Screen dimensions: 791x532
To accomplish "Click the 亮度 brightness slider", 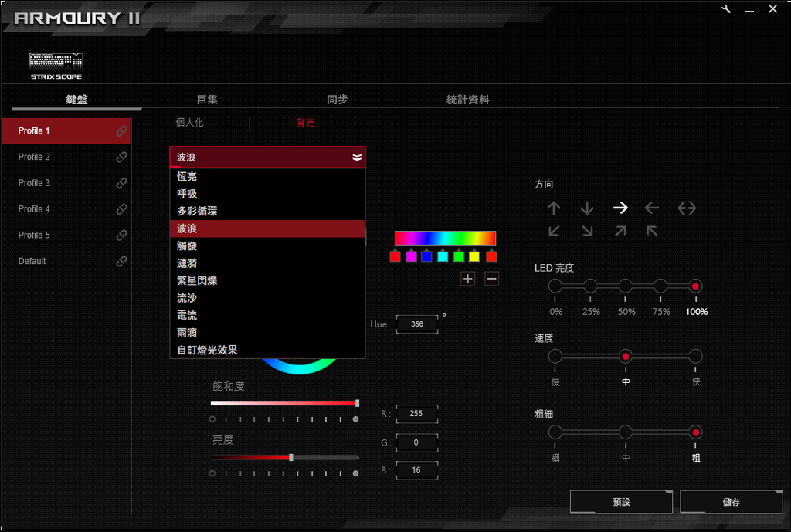I will pyautogui.click(x=284, y=457).
